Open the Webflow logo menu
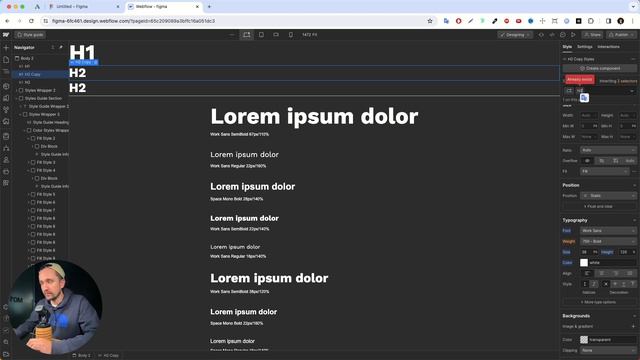 6,35
